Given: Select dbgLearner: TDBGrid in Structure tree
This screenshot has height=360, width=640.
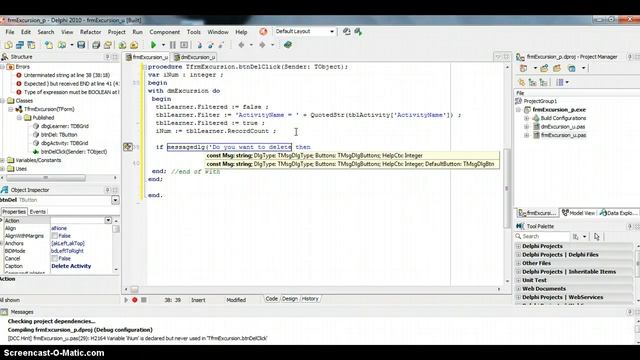Looking at the screenshot, I should point(64,126).
